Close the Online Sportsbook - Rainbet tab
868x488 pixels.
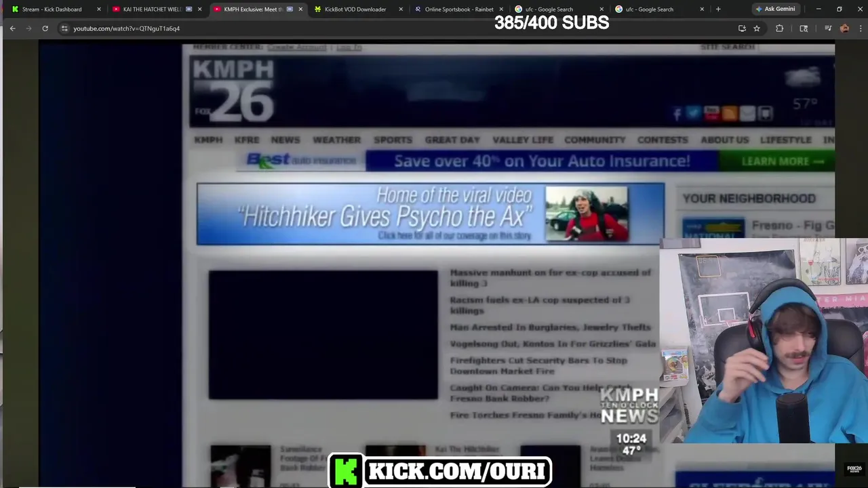(x=501, y=9)
